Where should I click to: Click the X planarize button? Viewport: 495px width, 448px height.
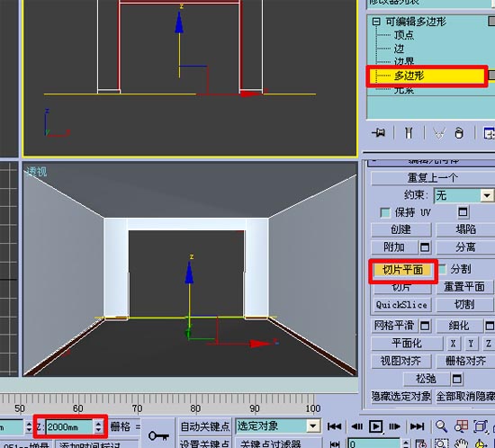pos(454,344)
